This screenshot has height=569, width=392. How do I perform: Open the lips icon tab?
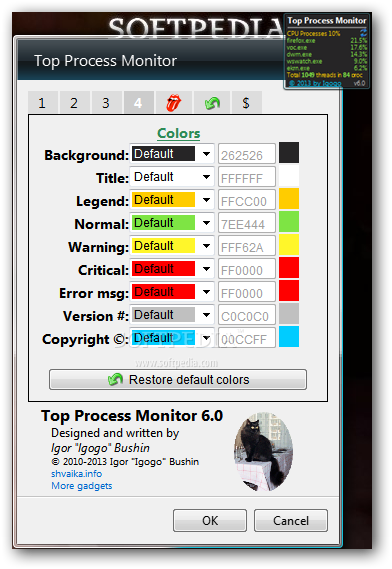pyautogui.click(x=173, y=103)
